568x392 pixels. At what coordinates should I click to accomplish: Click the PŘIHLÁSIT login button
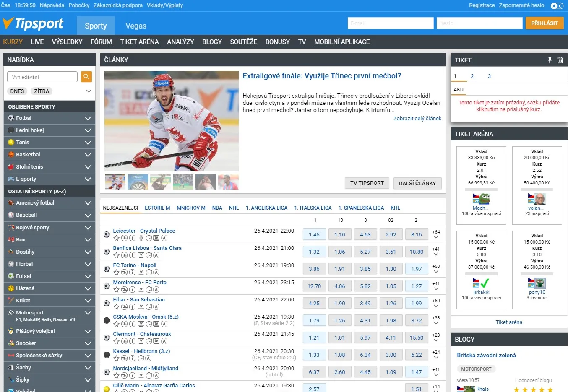(x=545, y=23)
